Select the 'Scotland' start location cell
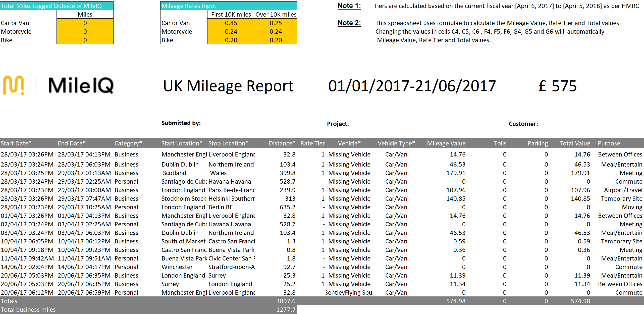The width and height of the screenshot is (644, 314). [x=175, y=173]
